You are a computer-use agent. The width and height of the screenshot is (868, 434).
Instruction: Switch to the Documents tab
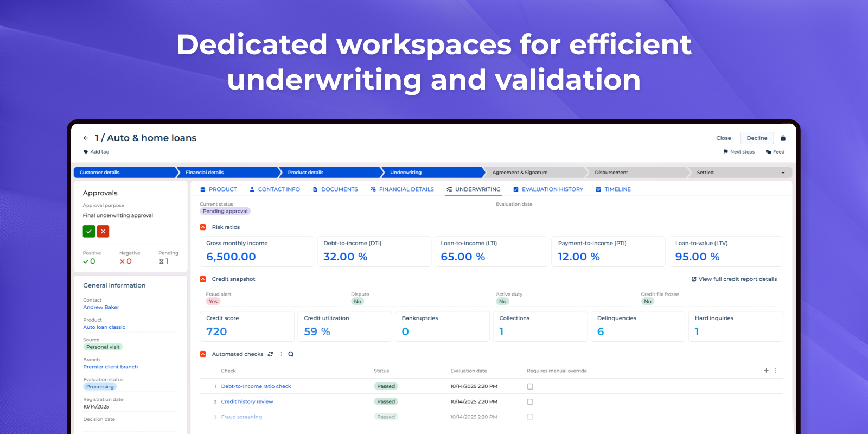point(335,189)
